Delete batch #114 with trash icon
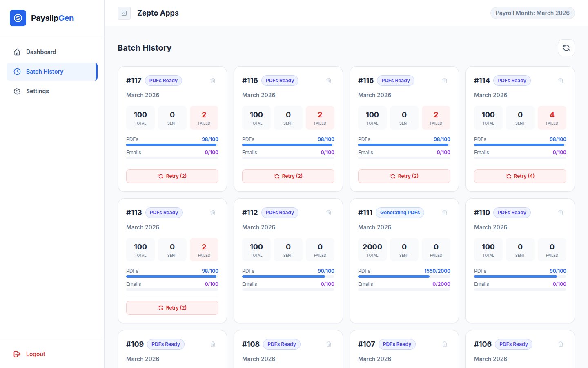Image resolution: width=588 pixels, height=368 pixels. [561, 81]
